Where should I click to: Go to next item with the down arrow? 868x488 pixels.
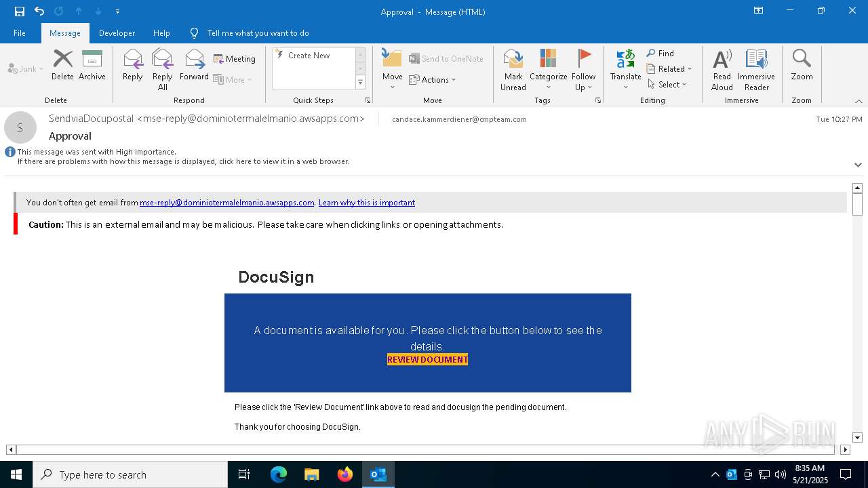(98, 11)
